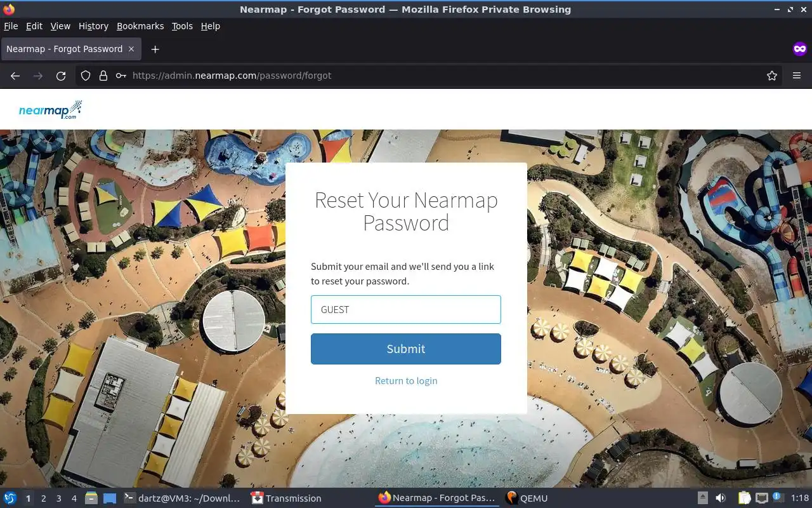The width and height of the screenshot is (812, 508).
Task: Open the View menu
Action: (60, 26)
